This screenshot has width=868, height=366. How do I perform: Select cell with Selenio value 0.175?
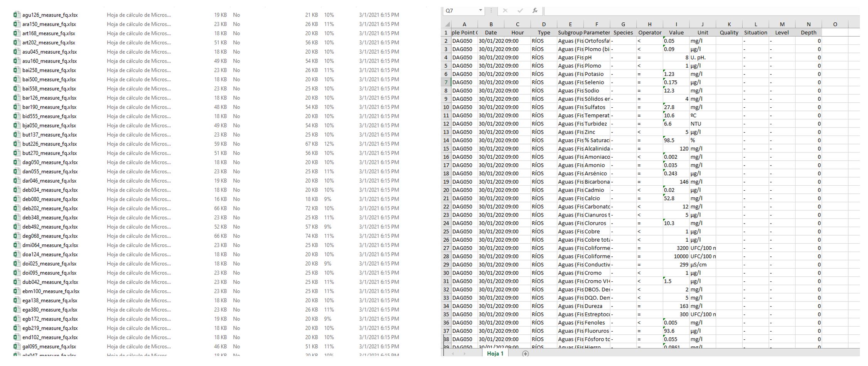676,82
